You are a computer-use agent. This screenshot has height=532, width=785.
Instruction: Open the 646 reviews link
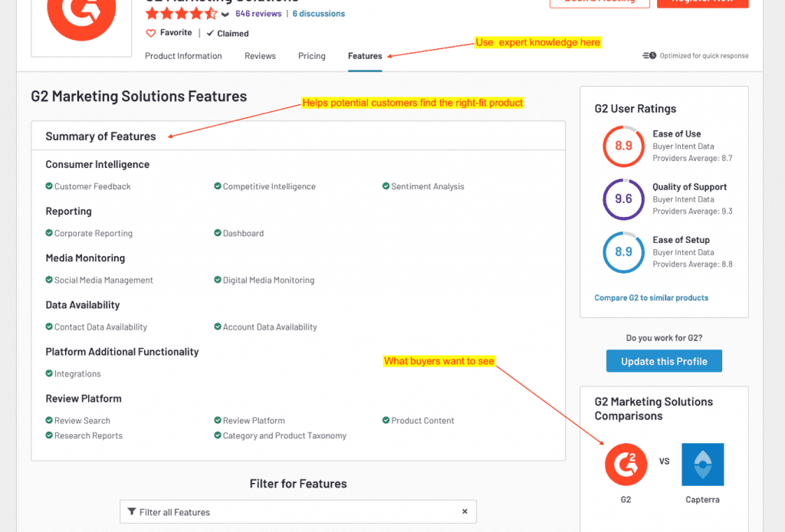point(258,14)
